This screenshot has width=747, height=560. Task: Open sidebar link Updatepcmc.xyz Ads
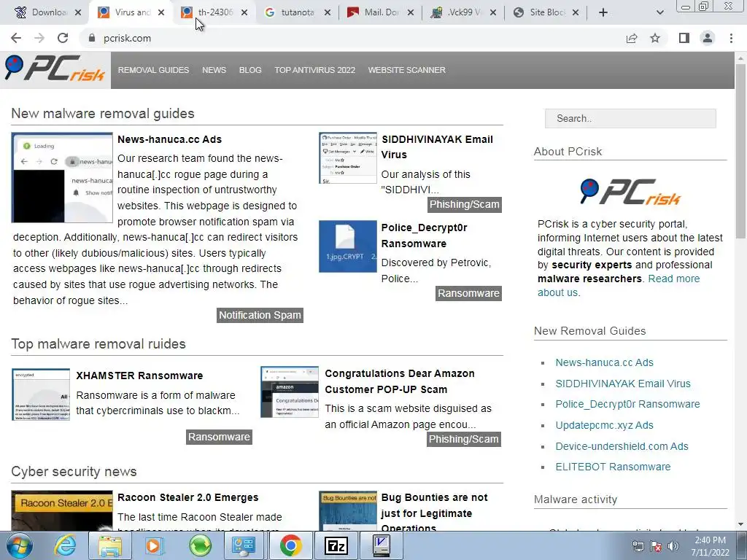pos(604,425)
